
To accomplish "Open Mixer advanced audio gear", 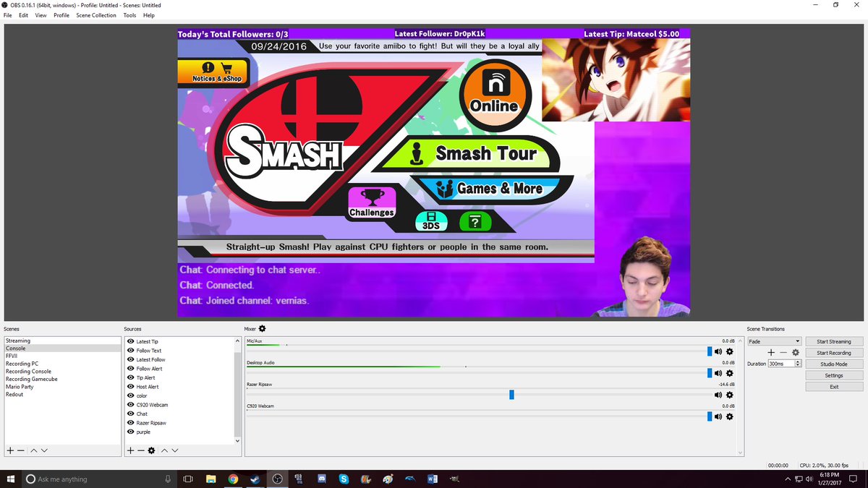I will coord(262,329).
